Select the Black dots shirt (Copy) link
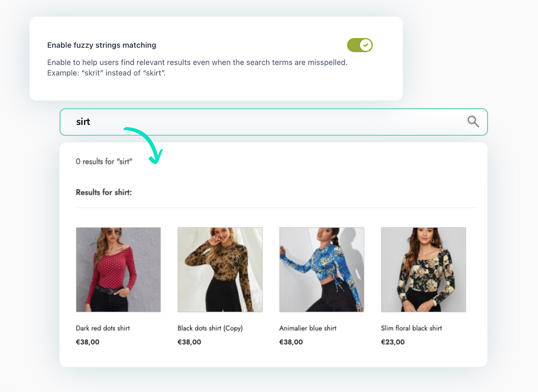 coord(210,328)
